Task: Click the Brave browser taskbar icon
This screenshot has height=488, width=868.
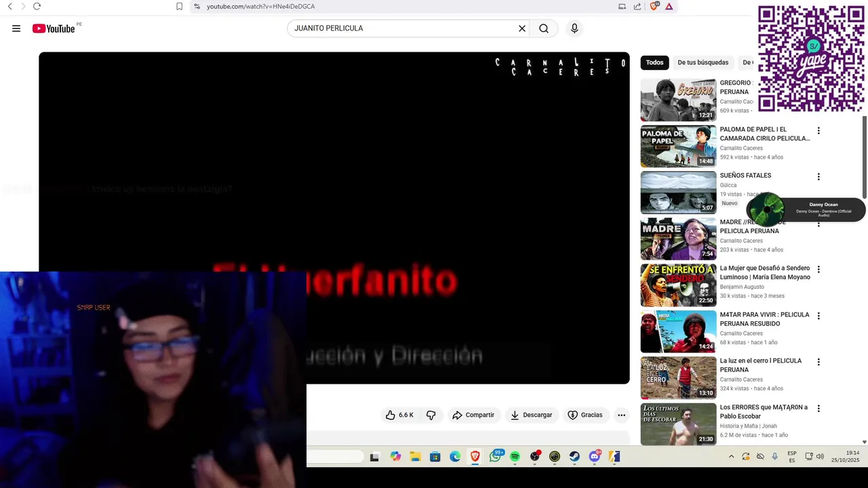Action: pyautogui.click(x=475, y=457)
